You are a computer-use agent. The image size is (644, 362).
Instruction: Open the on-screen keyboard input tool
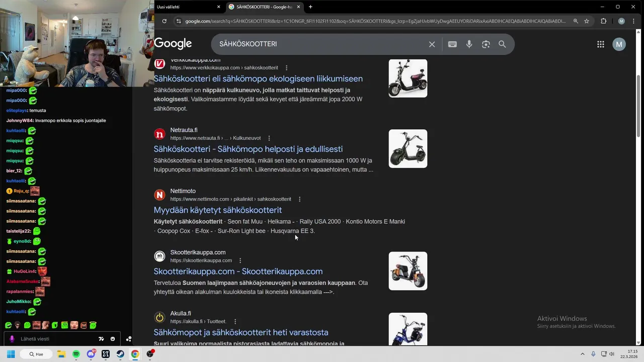click(x=452, y=44)
